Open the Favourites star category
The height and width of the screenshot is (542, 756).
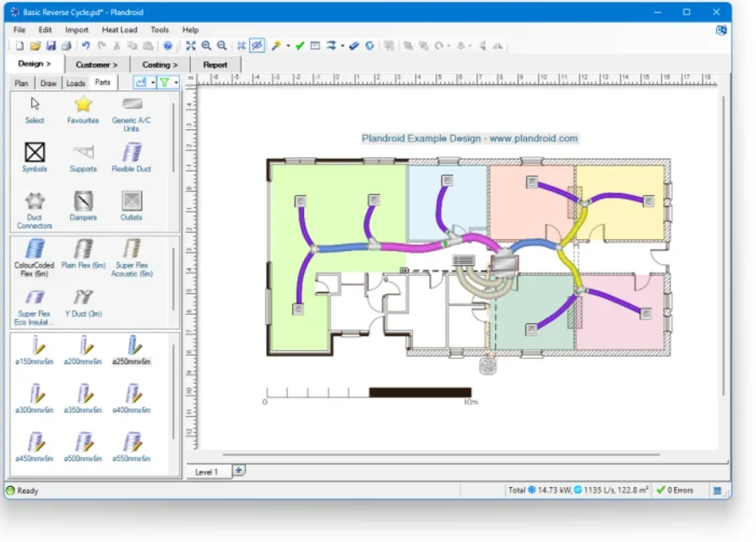coord(83,110)
